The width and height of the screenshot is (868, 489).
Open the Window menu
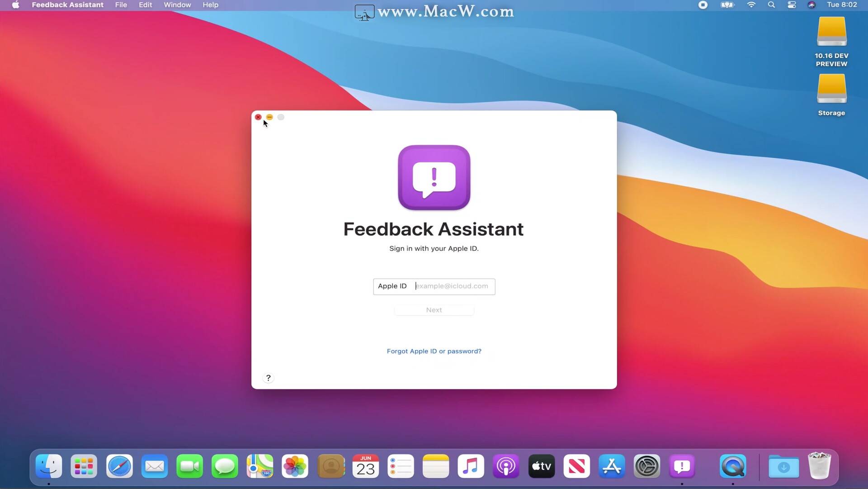click(x=177, y=5)
